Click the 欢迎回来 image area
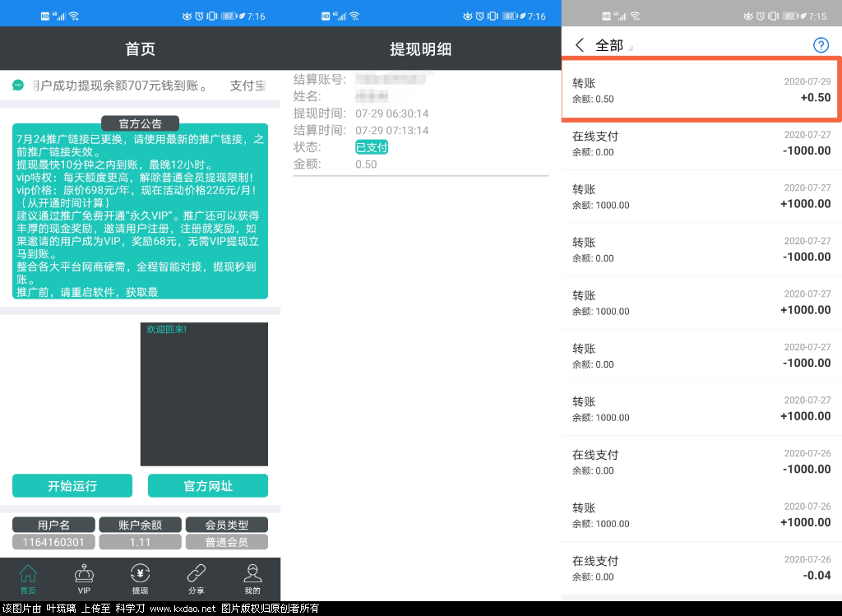 point(204,393)
